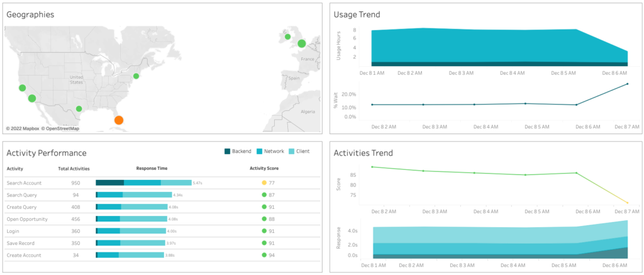
Task: Click the 4.00s response time label
Action: [172, 232]
